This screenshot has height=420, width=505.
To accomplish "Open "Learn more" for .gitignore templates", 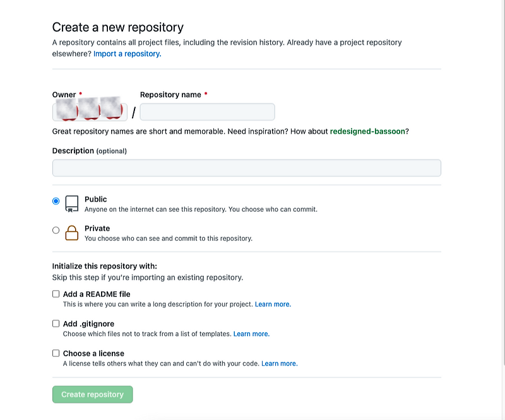I will (251, 334).
